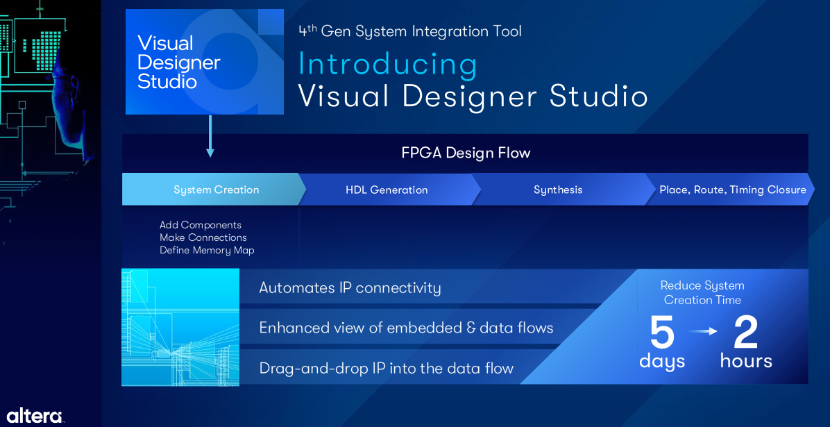830x428 pixels.
Task: Click the large 5 days figure
Action: (661, 342)
